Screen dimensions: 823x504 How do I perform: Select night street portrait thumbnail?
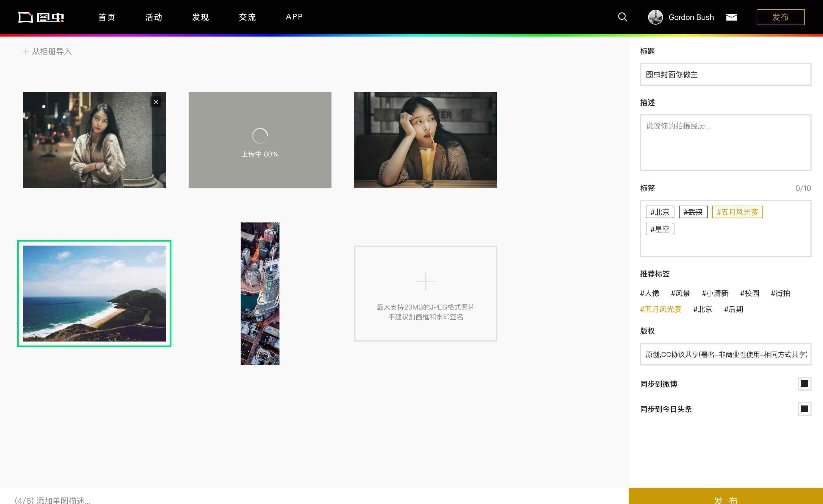[94, 140]
